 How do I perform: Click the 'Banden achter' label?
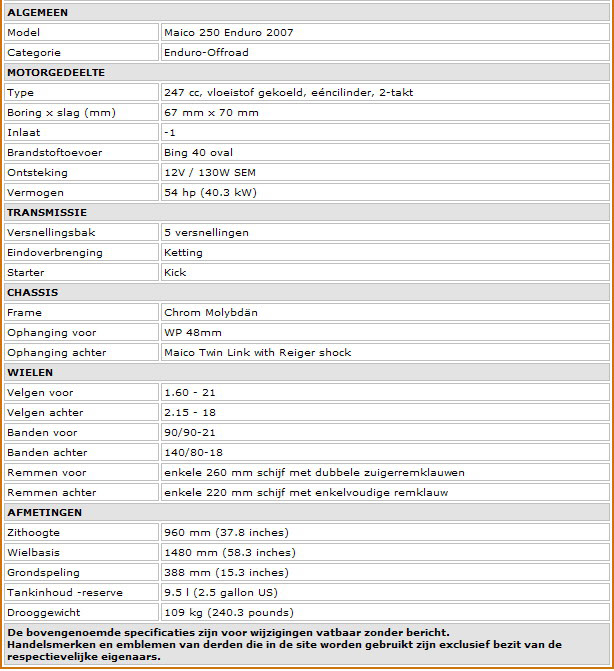pos(47,452)
